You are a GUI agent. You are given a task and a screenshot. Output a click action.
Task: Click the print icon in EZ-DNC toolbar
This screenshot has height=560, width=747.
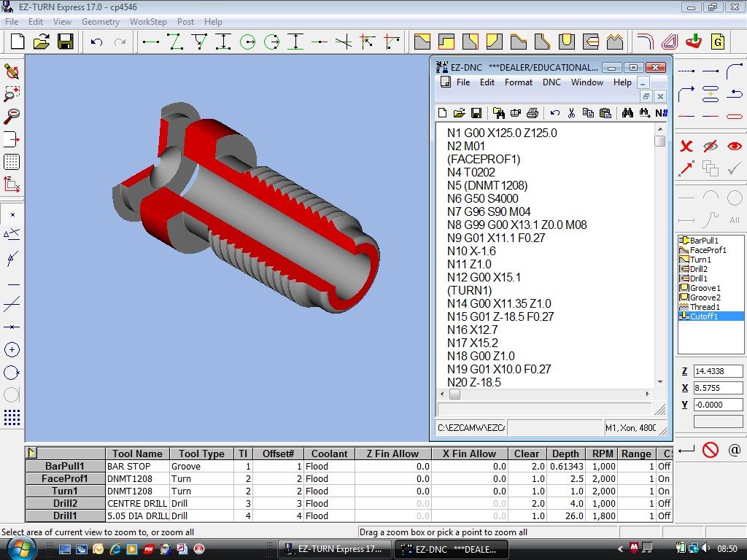tap(533, 113)
